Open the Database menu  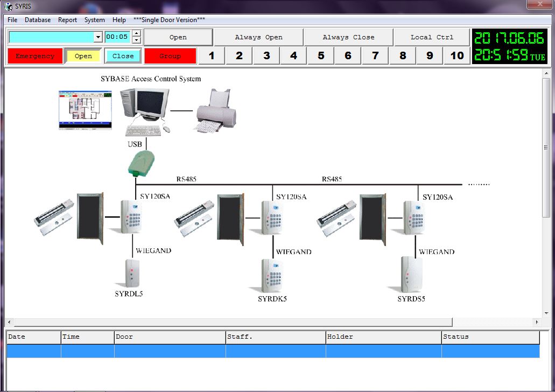coord(38,20)
